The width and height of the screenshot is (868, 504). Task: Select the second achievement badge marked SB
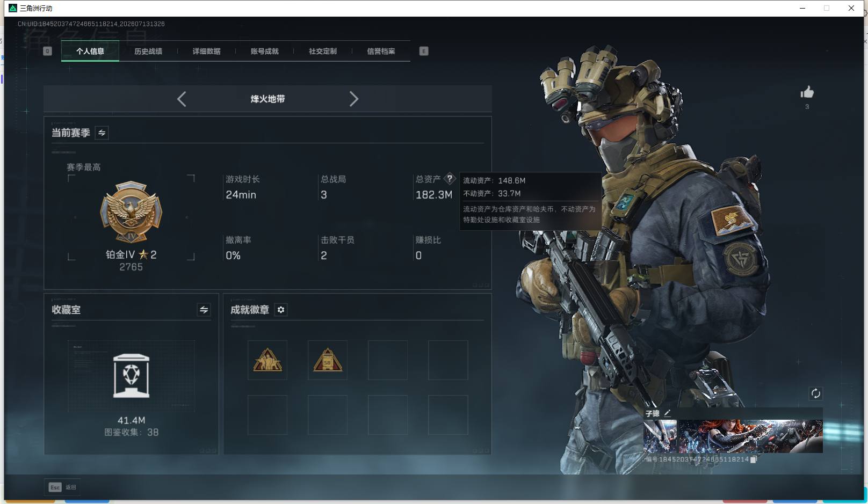click(x=328, y=360)
